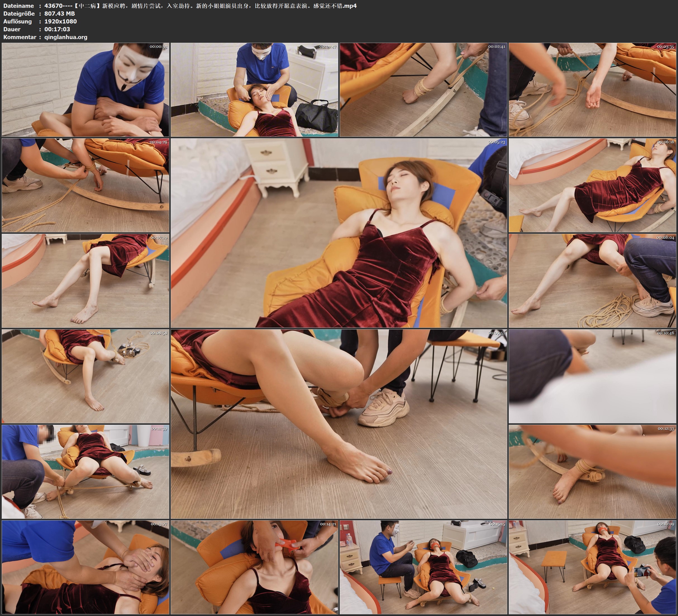Click the 00:13:27 preview thumbnail

pos(85,567)
